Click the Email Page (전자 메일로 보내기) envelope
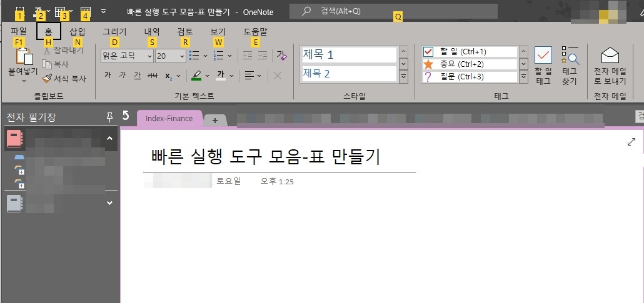 pyautogui.click(x=610, y=66)
